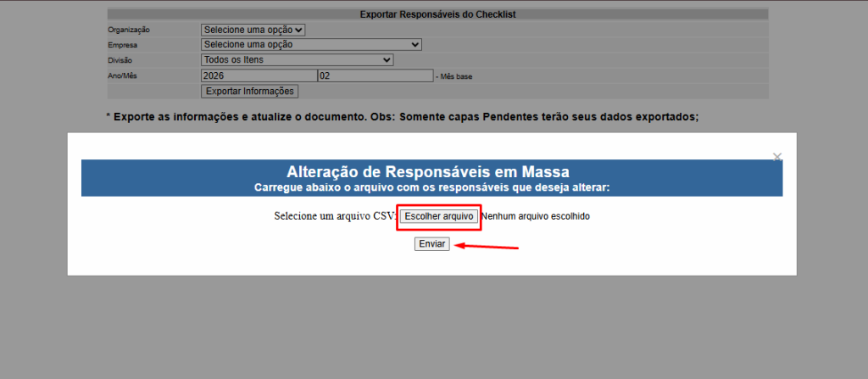Click the Nenhum arquivo escolhido text

[x=536, y=216]
